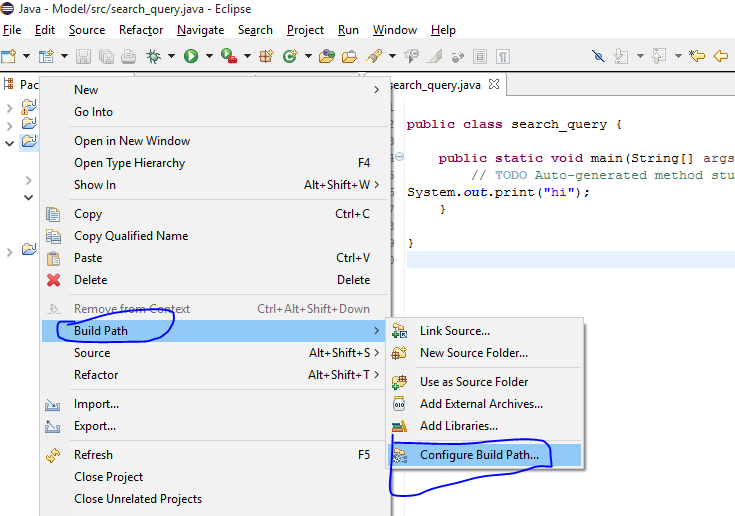735x516 pixels.
Task: Toggle the Show Whitespace Characters pilcrow icon
Action: 503,57
